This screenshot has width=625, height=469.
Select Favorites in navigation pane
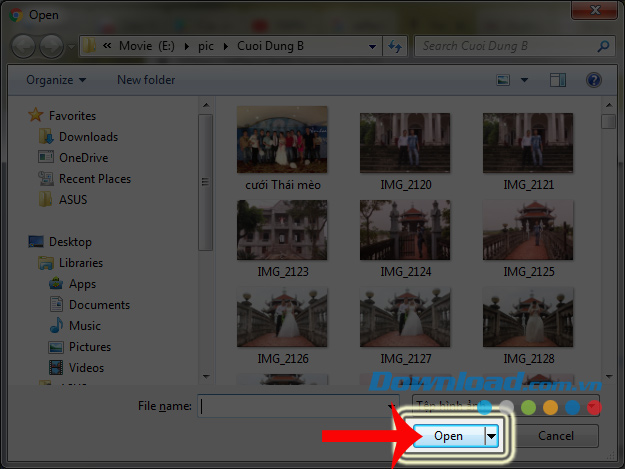73,116
